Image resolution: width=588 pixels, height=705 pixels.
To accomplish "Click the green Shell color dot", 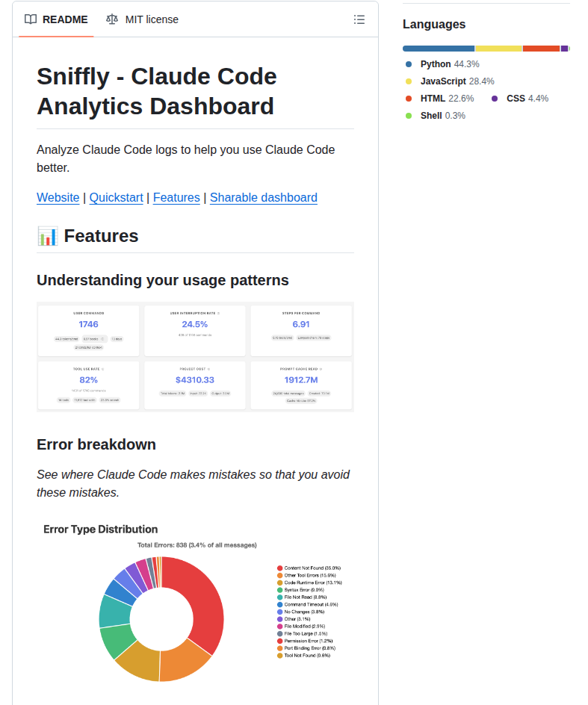I will click(409, 116).
